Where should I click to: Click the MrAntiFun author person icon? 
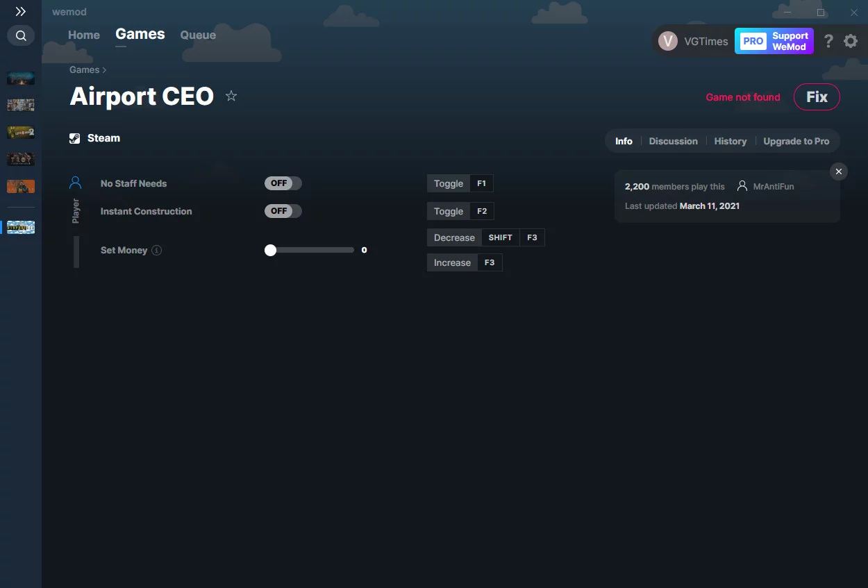pyautogui.click(x=742, y=186)
